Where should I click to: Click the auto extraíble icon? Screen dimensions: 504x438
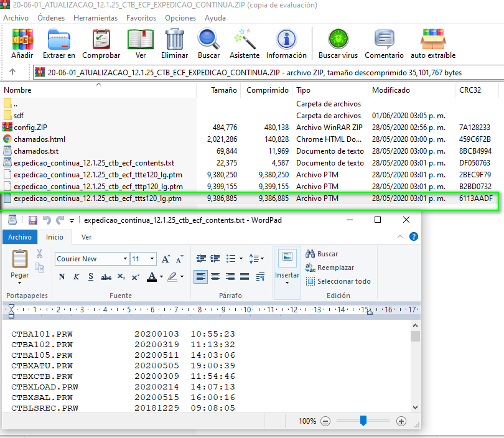[433, 40]
